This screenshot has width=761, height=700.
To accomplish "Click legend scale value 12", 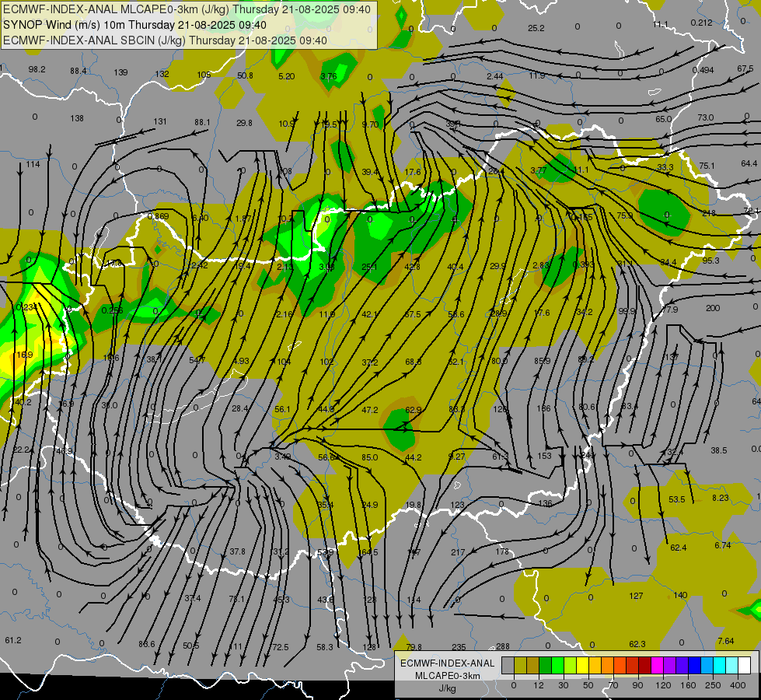I will (539, 685).
